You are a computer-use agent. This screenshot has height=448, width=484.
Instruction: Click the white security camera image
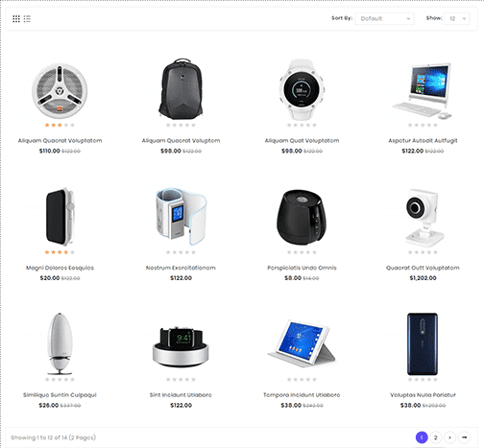(x=422, y=218)
